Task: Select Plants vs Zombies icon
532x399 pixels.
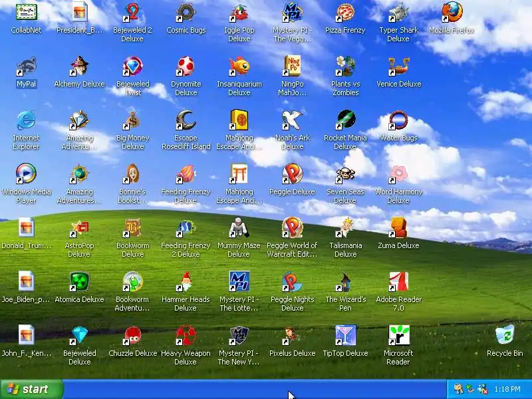Action: 345,66
